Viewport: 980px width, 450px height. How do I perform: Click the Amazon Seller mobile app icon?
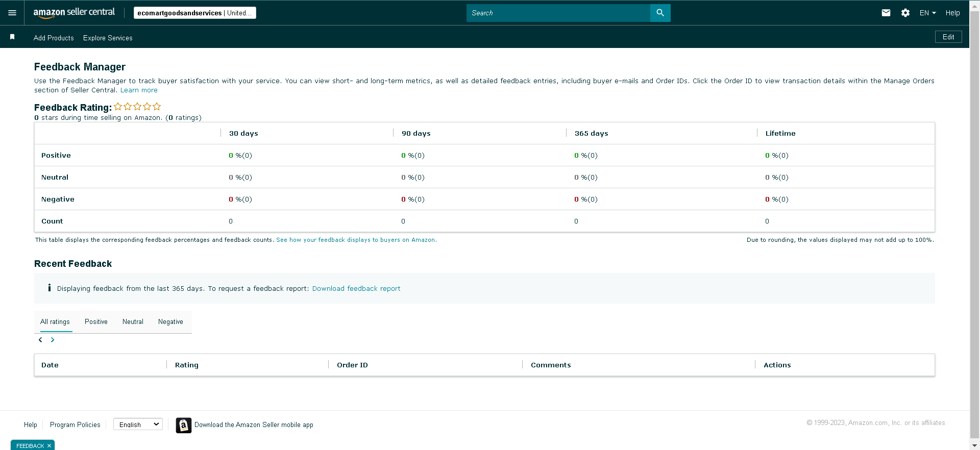[184, 425]
